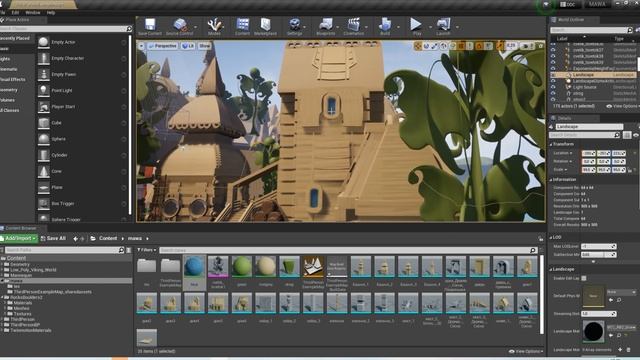Click the Show button in viewport

coord(204,46)
